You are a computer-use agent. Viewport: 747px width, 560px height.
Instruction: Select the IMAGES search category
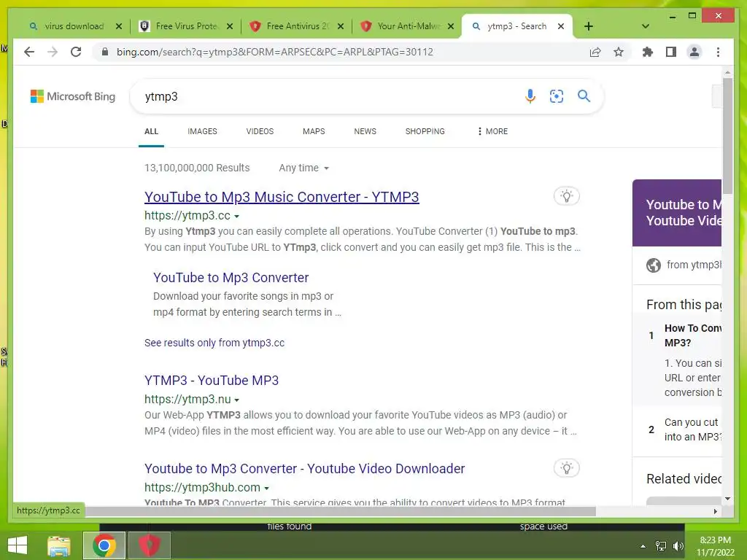click(202, 131)
